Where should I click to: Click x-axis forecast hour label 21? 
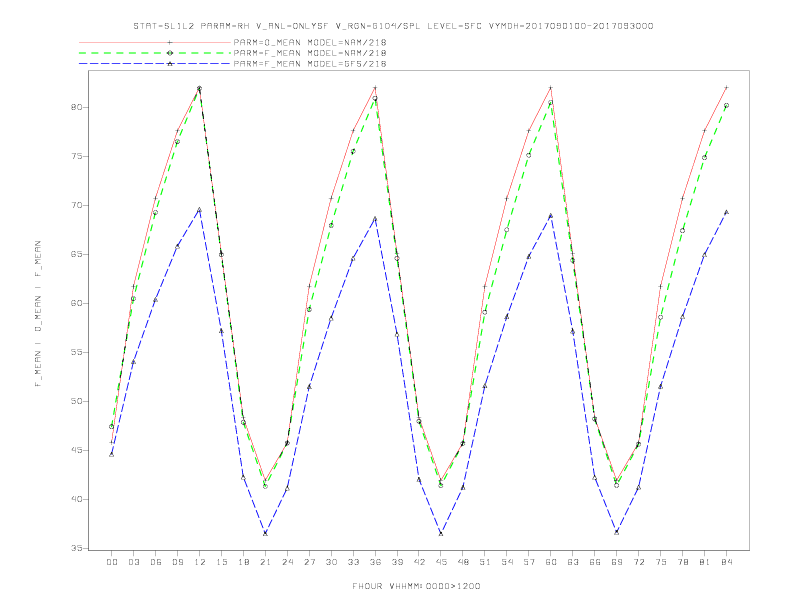coord(265,563)
